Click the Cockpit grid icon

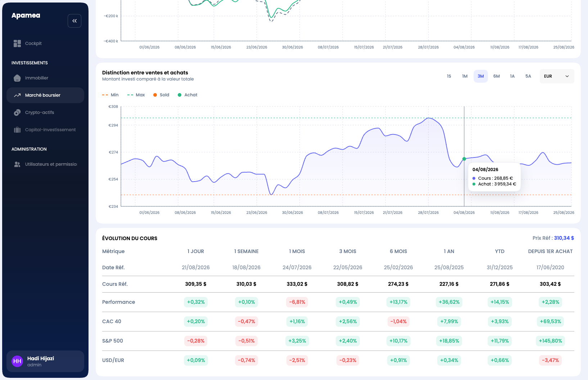pyautogui.click(x=17, y=44)
